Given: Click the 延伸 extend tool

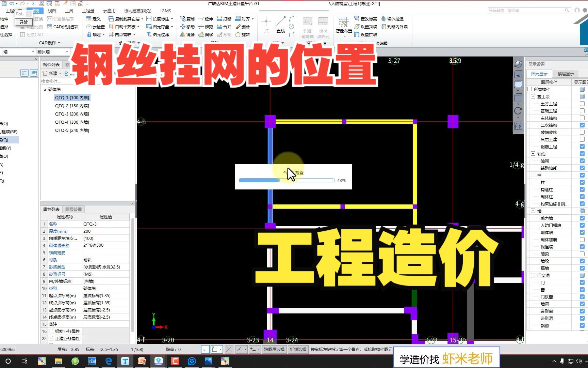Looking at the screenshot, I should (x=206, y=19).
